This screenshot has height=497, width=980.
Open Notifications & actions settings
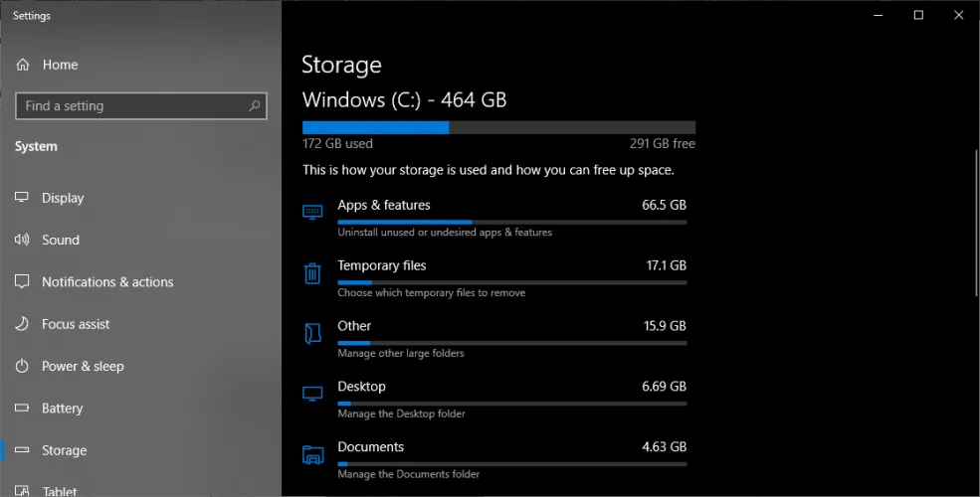pyautogui.click(x=106, y=282)
